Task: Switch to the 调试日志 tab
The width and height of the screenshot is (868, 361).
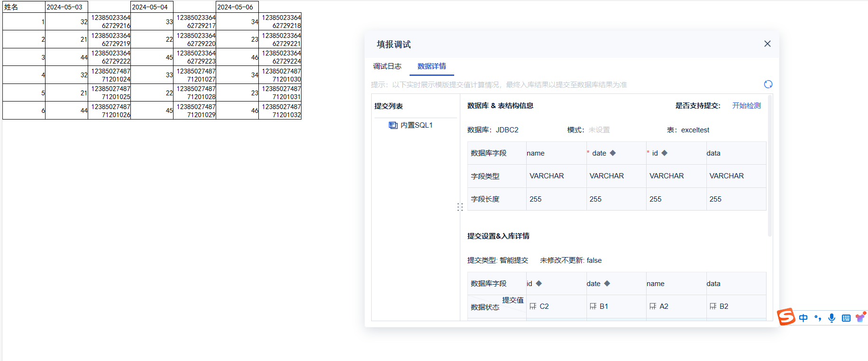Action: tap(387, 66)
